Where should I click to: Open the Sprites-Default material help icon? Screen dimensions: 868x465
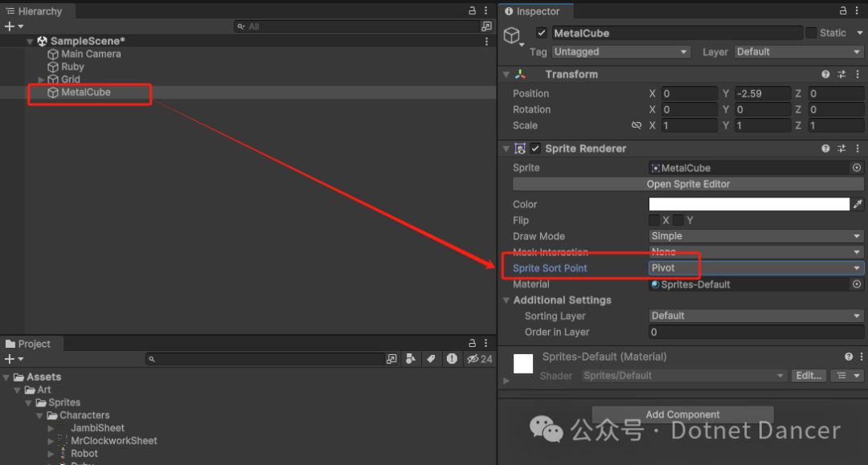[849, 357]
